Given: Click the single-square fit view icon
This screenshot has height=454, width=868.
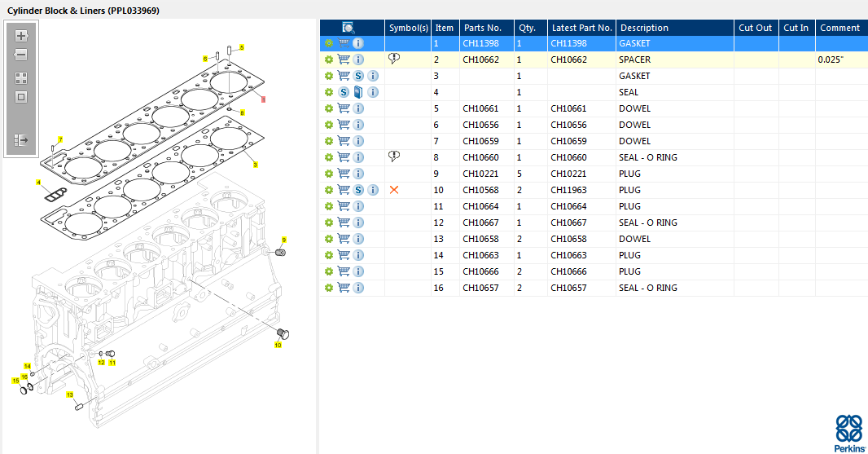Looking at the screenshot, I should click(21, 97).
